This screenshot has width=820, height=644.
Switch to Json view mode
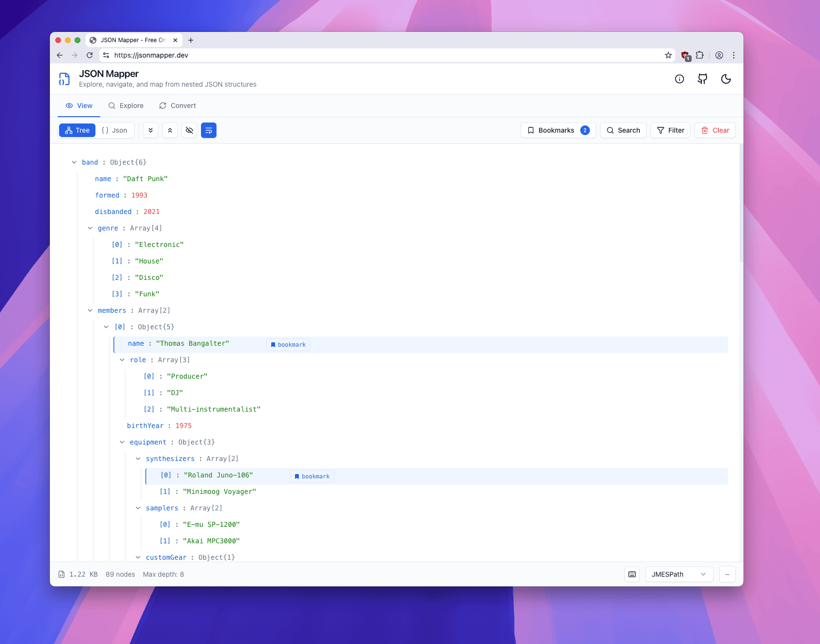click(115, 130)
